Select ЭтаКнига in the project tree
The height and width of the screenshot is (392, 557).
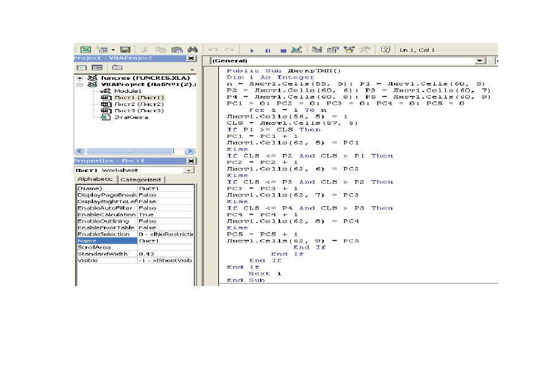point(131,118)
